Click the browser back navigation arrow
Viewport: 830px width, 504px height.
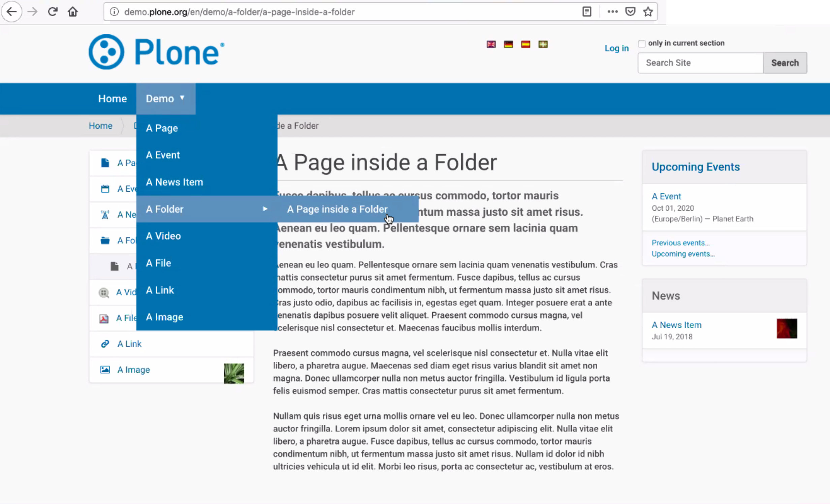pyautogui.click(x=12, y=12)
